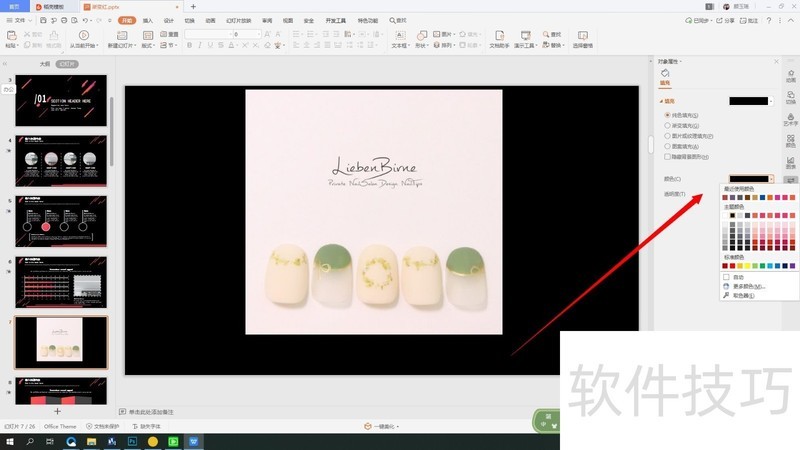Click the Comment button at top right
This screenshot has height=450, width=800.
tap(749, 20)
